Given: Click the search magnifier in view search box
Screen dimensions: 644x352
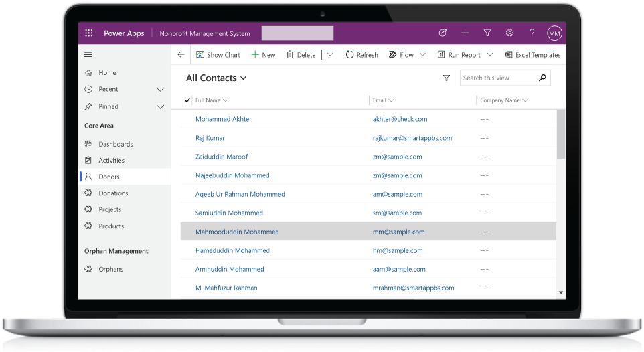Looking at the screenshot, I should click(542, 78).
